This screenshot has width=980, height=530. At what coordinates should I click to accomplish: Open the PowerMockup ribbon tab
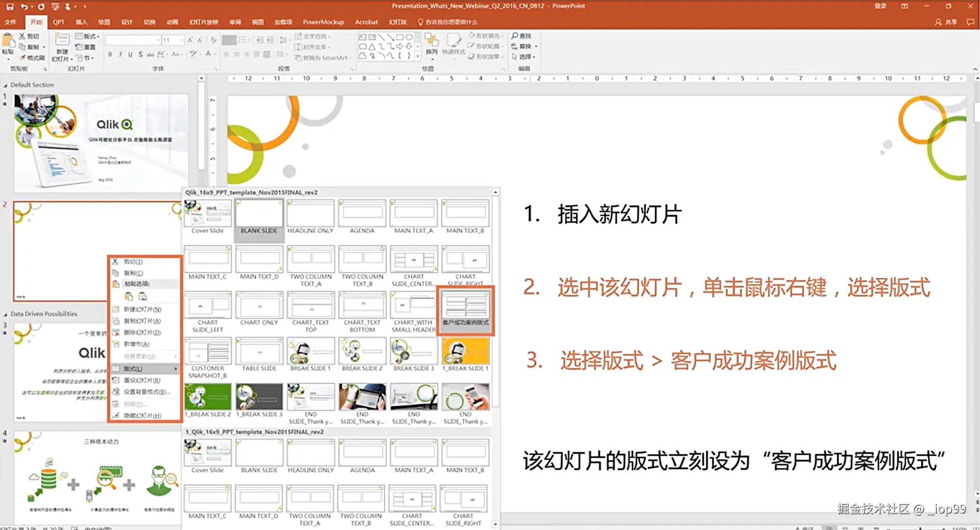click(x=323, y=22)
